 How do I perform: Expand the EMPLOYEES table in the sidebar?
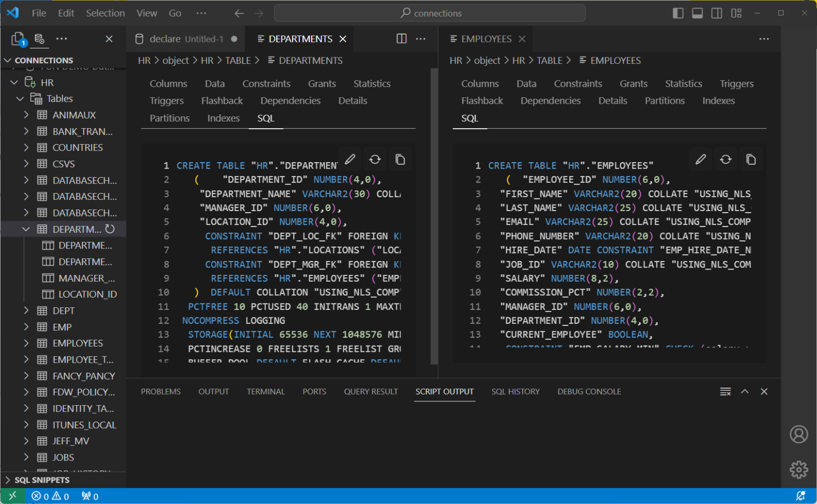25,343
